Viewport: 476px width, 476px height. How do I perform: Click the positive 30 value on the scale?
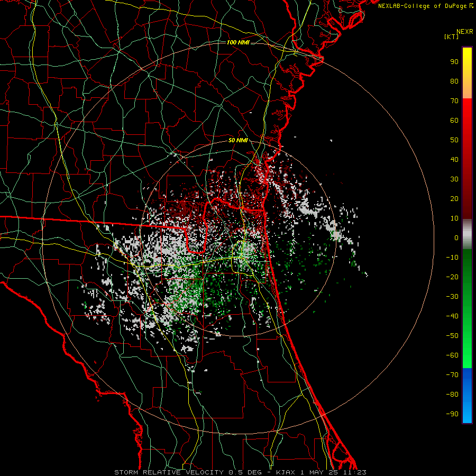(x=454, y=179)
